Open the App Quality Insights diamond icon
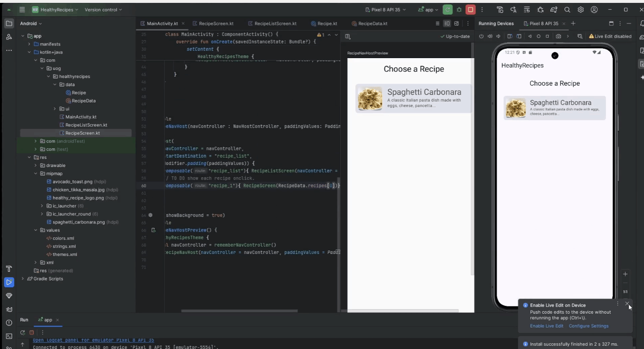The image size is (644, 349). point(9,296)
